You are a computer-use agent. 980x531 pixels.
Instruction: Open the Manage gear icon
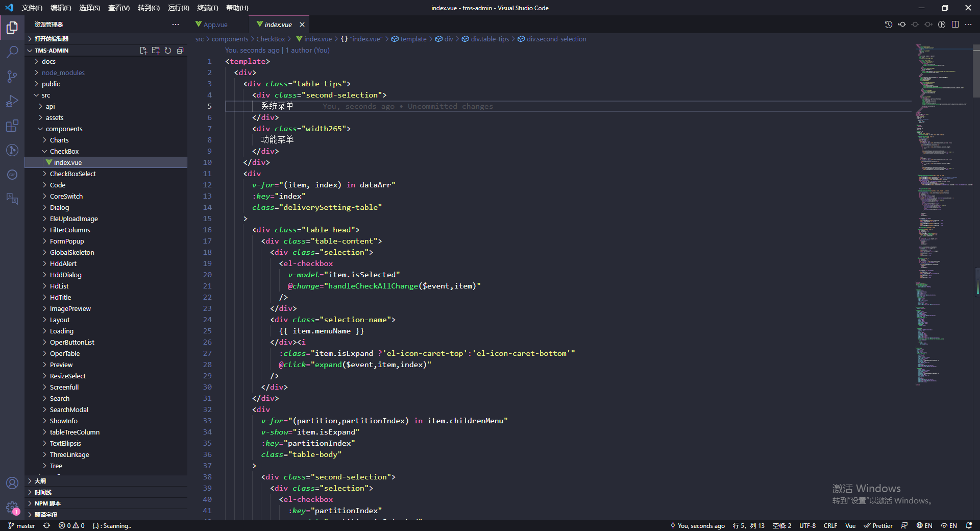click(x=12, y=508)
